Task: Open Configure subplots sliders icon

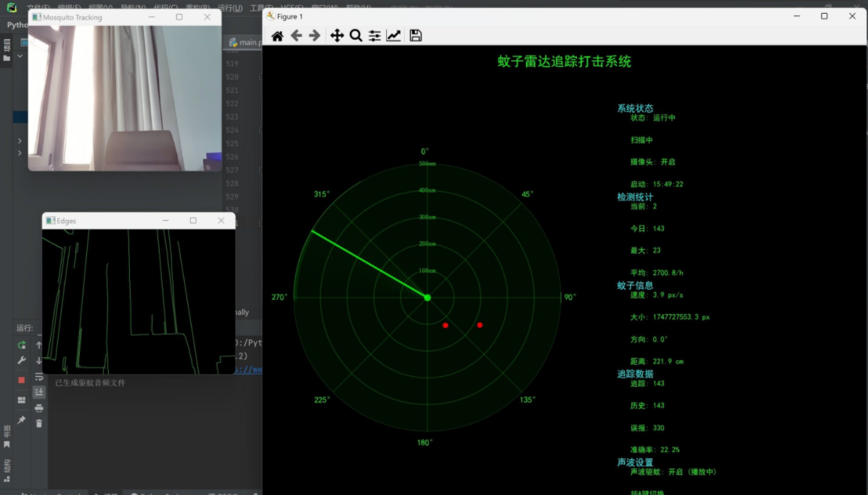Action: pos(374,36)
